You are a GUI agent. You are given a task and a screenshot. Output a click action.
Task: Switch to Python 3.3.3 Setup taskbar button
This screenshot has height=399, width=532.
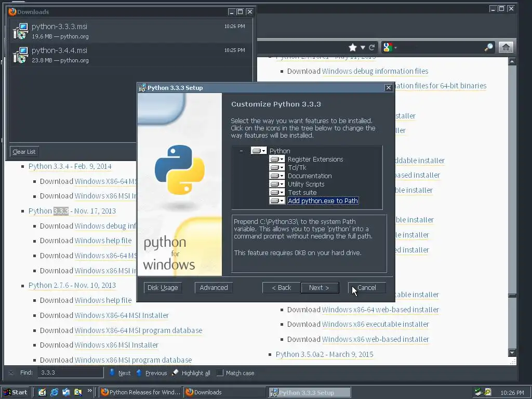(x=310, y=393)
